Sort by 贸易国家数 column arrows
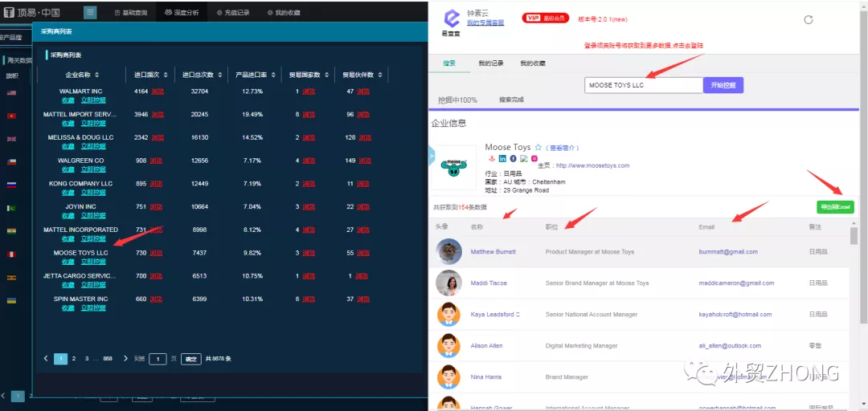868x411 pixels. [x=326, y=75]
